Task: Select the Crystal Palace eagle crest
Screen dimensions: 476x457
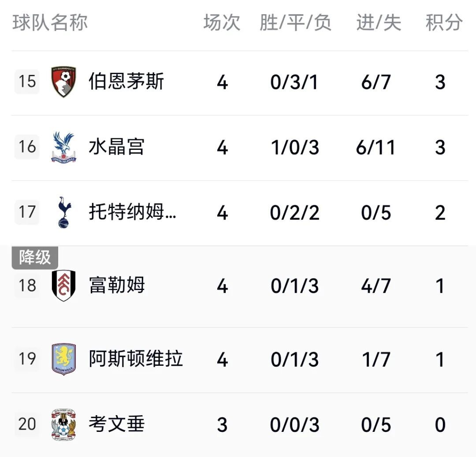Action: (x=63, y=147)
